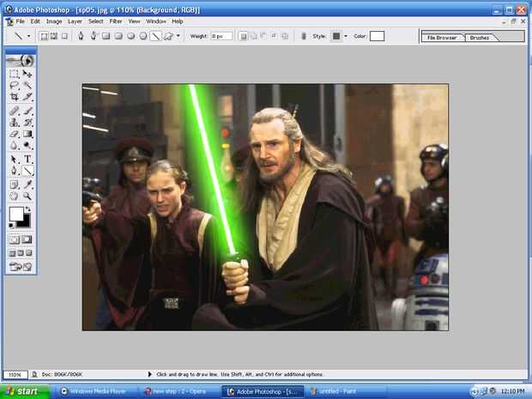Open the Filter menu
Screen dimensions: 532x399
click(116, 21)
